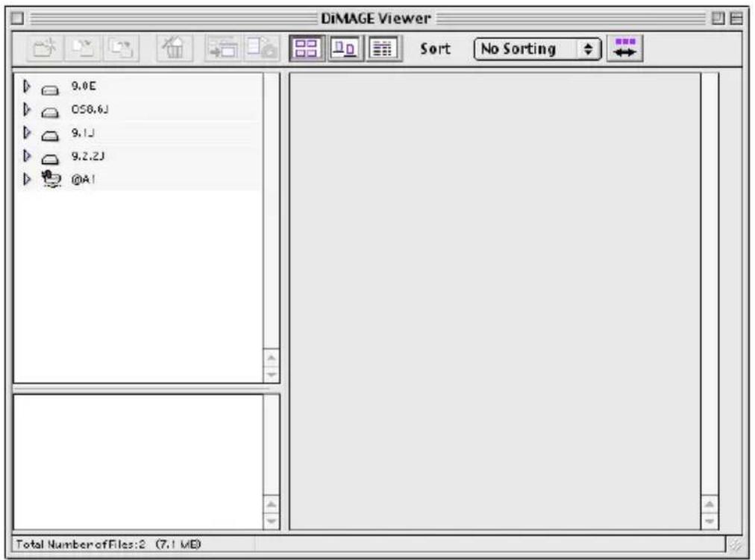This screenshot has width=755, height=560.
Task: Switch to slide frame view
Action: coord(345,48)
